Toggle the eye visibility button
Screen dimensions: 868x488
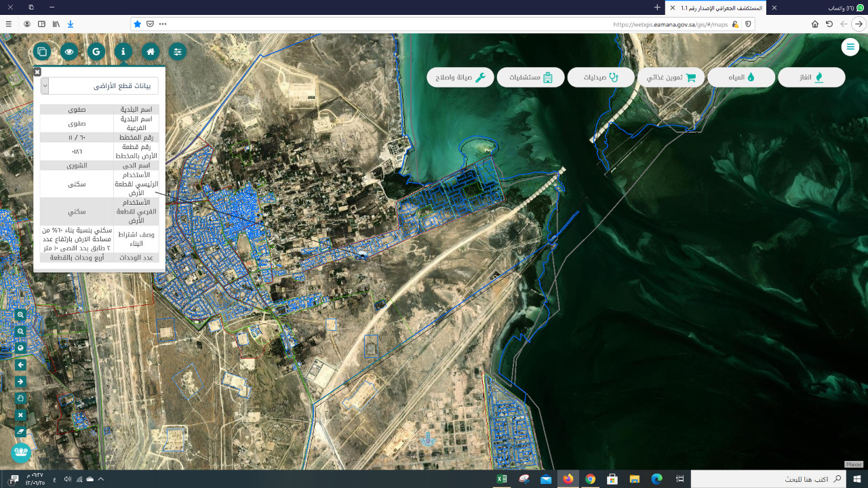pyautogui.click(x=68, y=52)
